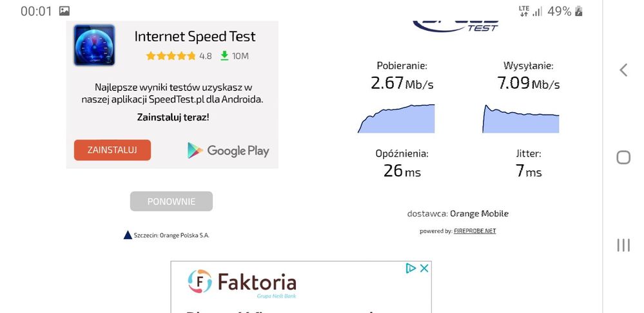The width and height of the screenshot is (644, 313).
Task: Tap the five-star rating row
Action: tap(171, 56)
